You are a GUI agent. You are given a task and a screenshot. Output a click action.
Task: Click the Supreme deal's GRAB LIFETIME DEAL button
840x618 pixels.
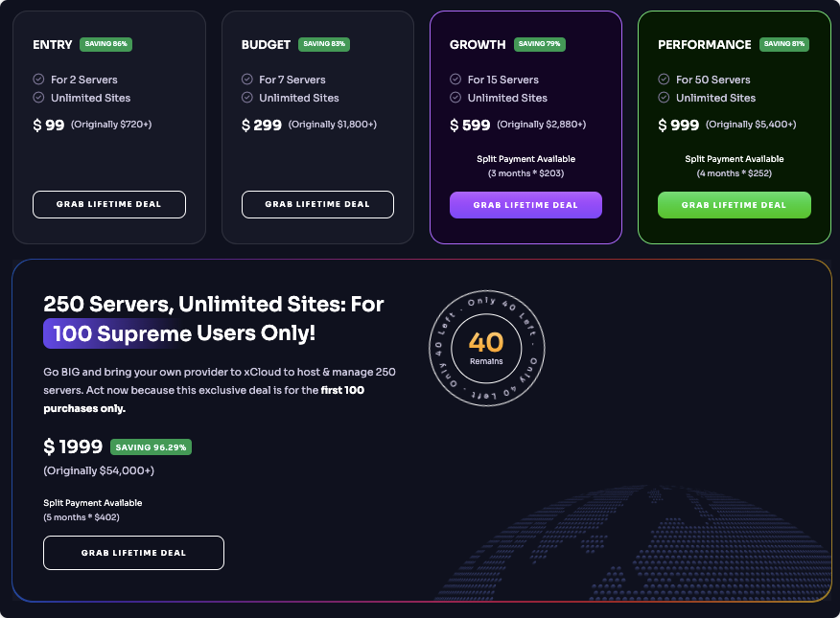[x=133, y=553]
